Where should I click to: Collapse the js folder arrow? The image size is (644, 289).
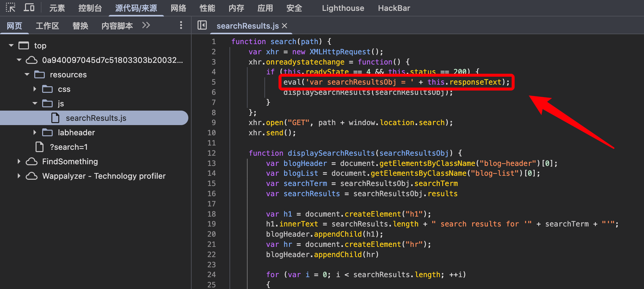point(35,104)
